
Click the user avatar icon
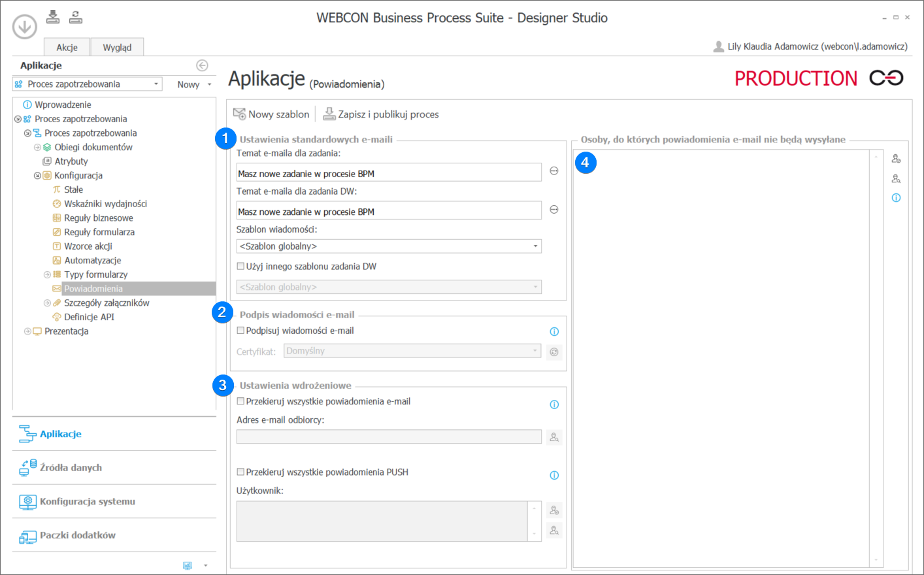(719, 46)
